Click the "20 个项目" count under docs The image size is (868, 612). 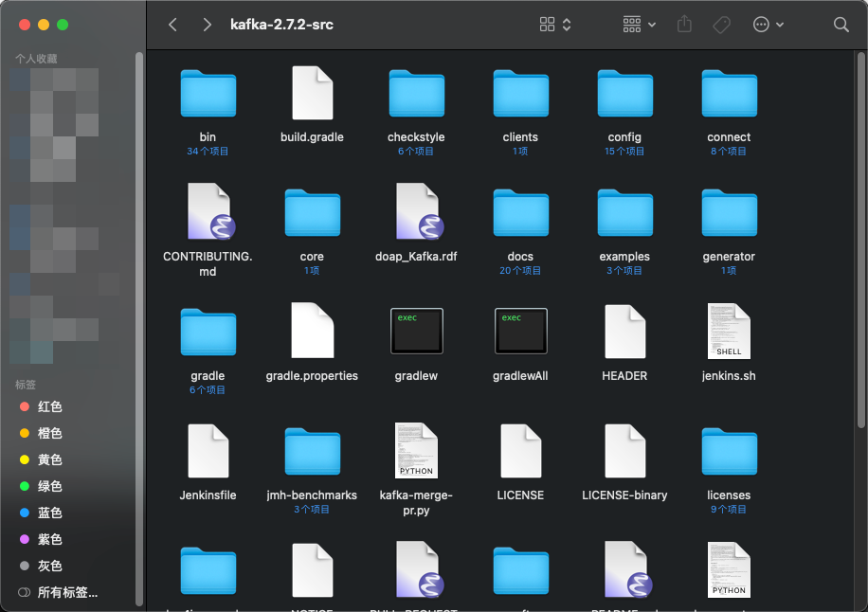520,271
